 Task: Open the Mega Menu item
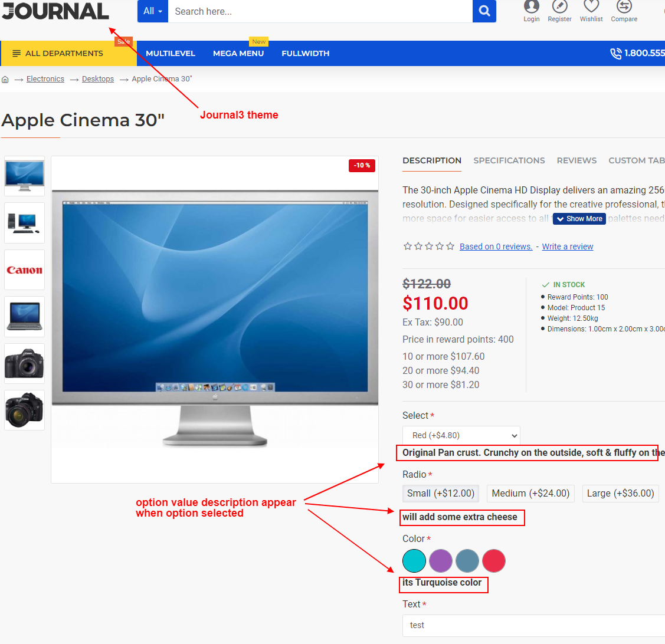pos(238,54)
